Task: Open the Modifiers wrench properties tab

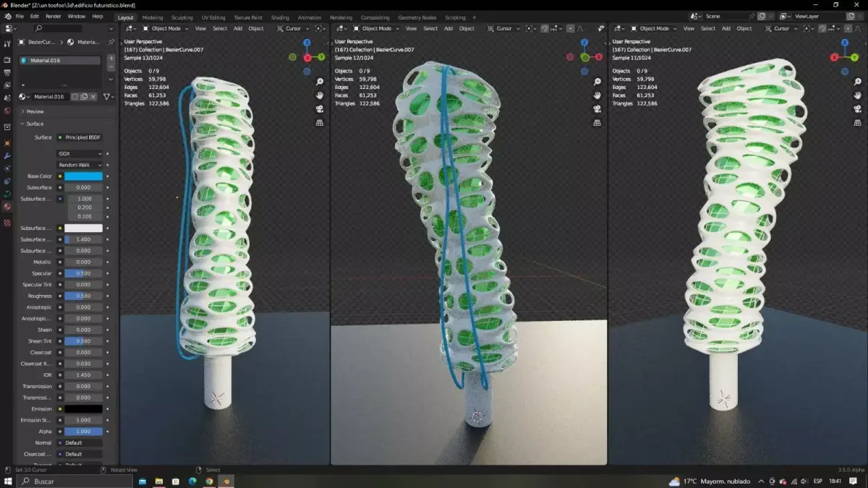Action: point(7,156)
